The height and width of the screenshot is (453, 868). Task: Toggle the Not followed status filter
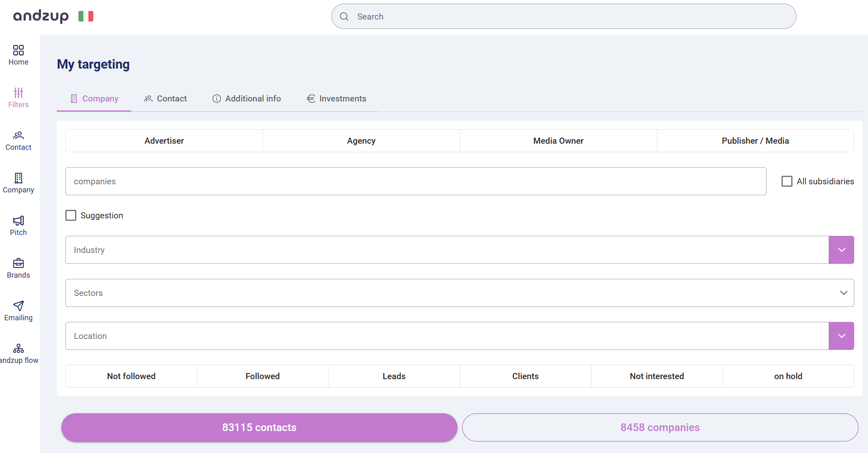coord(131,376)
